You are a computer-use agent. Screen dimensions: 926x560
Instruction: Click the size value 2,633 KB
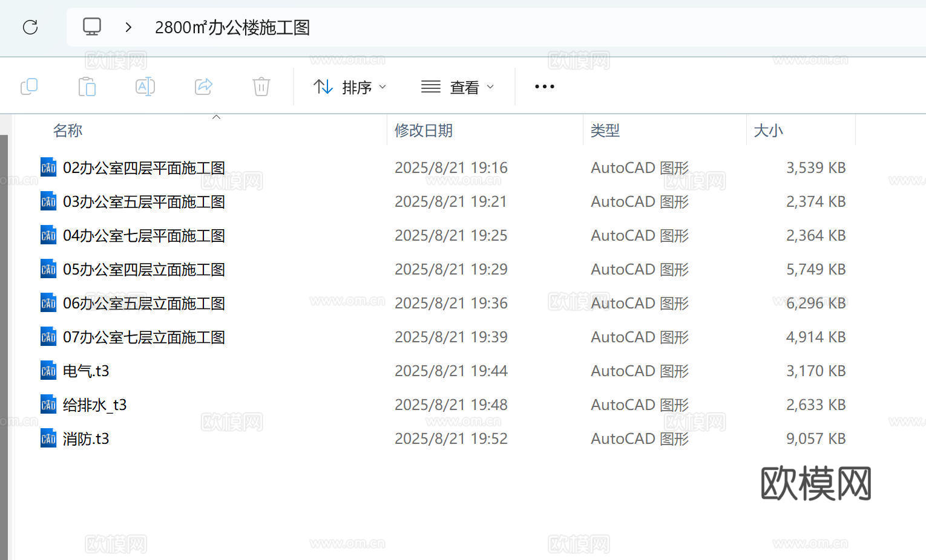click(816, 405)
